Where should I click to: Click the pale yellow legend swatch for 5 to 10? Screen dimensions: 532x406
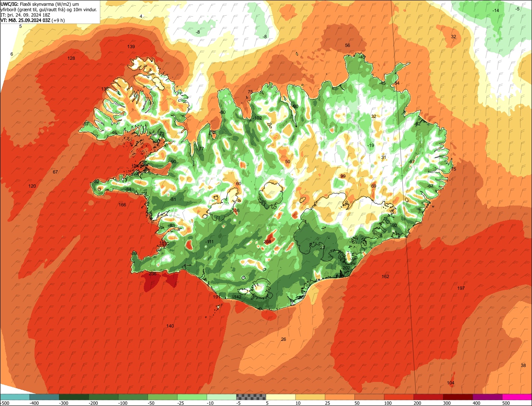pyautogui.click(x=281, y=397)
